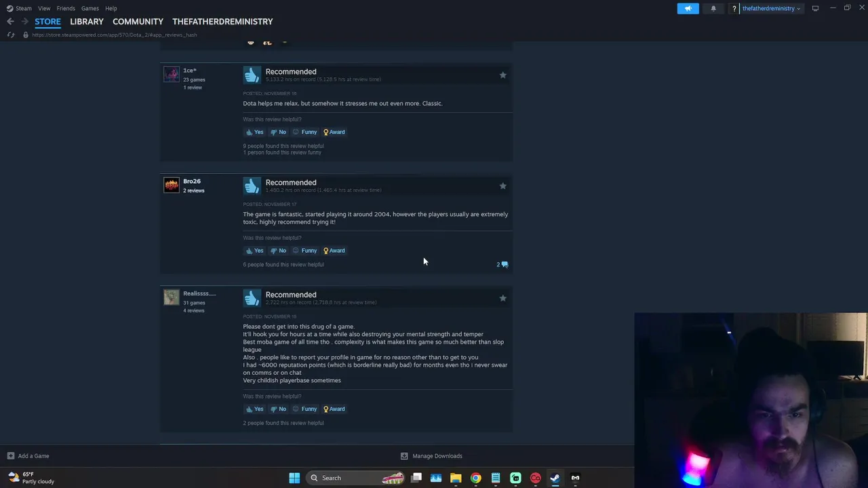868x488 pixels.
Task: Open the 2 comments on Bro26 review
Action: tap(502, 264)
